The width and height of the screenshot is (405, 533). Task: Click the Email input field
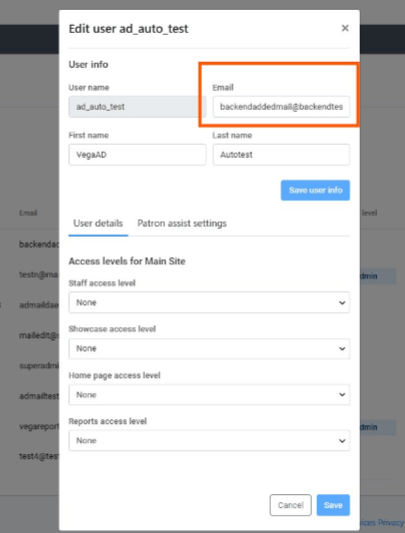click(281, 107)
